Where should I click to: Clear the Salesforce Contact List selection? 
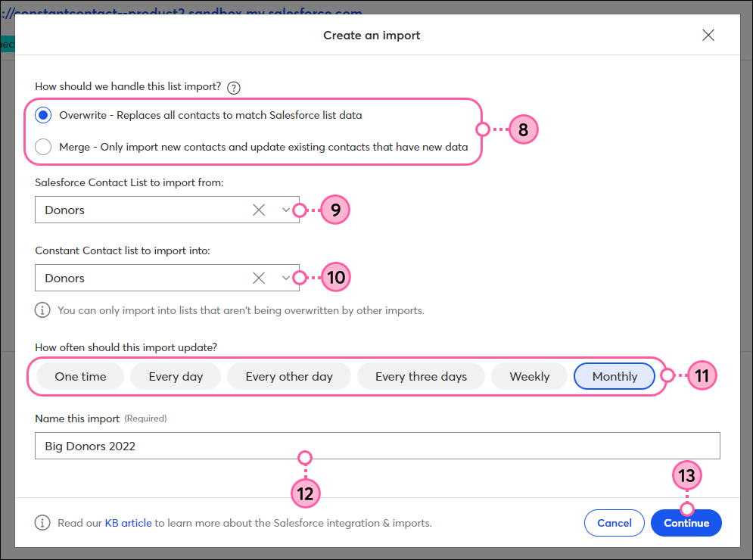coord(259,210)
